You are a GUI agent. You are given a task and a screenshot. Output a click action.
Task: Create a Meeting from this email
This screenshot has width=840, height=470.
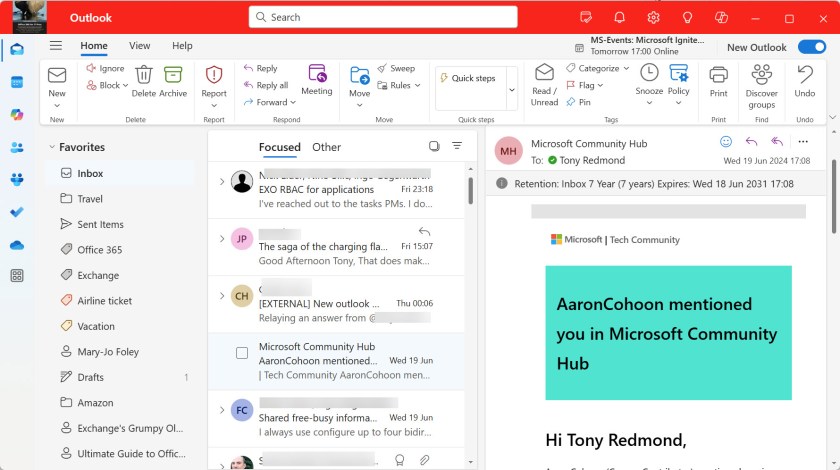click(317, 80)
